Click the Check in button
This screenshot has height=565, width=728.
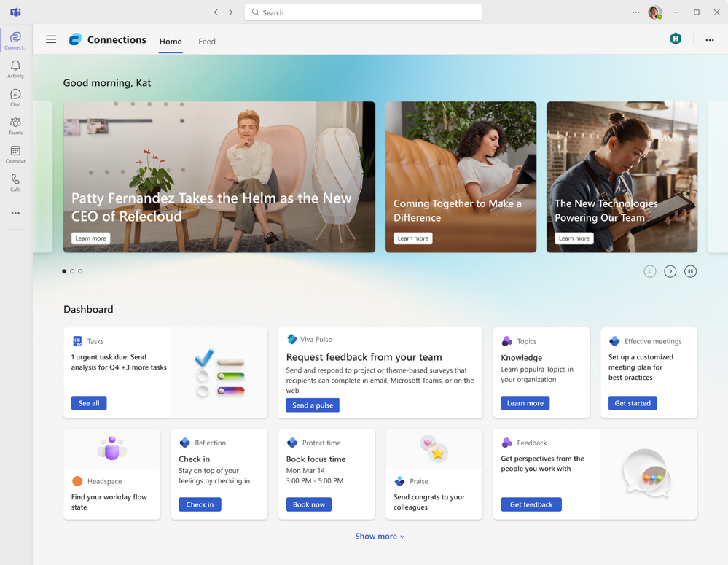coord(200,504)
